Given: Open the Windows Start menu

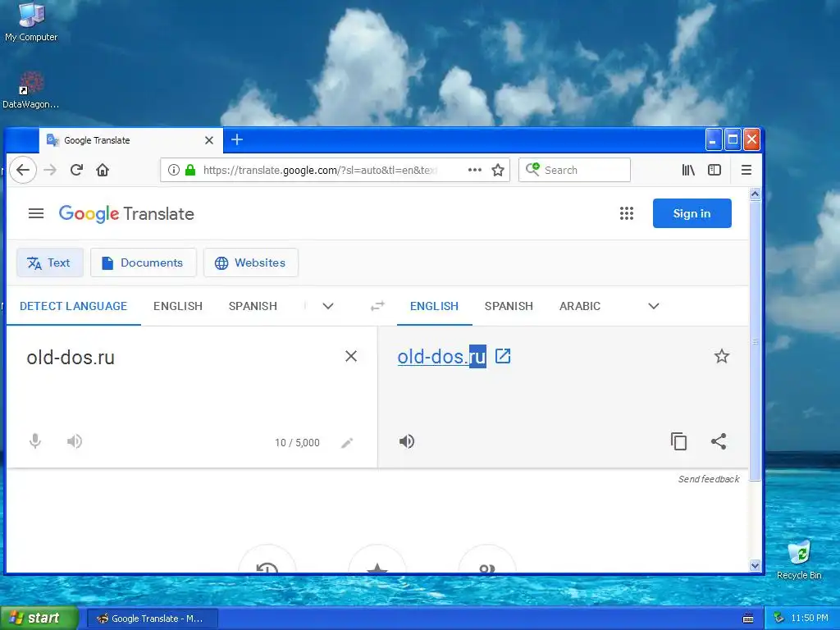Looking at the screenshot, I should click(x=39, y=618).
